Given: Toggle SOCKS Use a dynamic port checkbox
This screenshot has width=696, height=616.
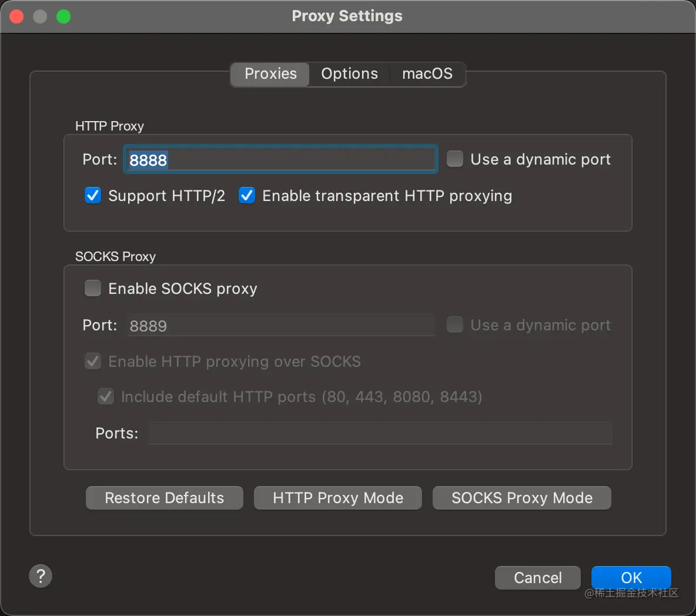Looking at the screenshot, I should (455, 324).
